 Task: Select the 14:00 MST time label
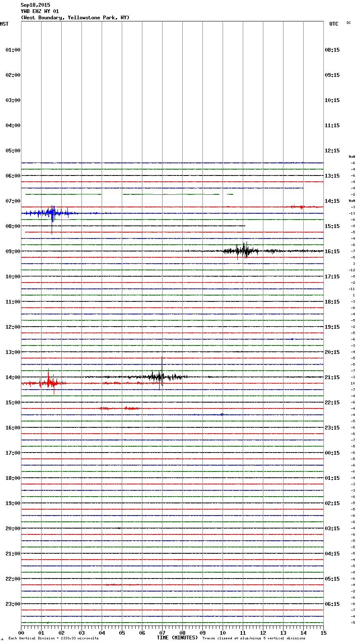(13, 377)
